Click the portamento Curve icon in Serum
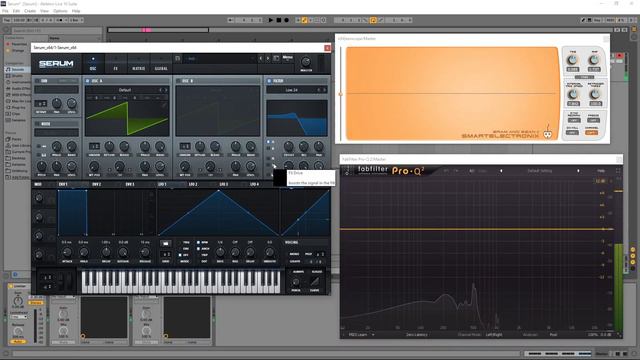The height and width of the screenshot is (360, 640). pyautogui.click(x=315, y=282)
